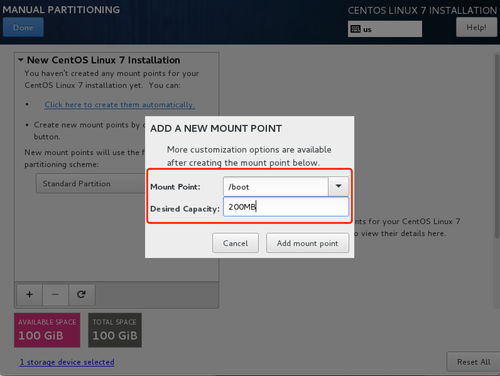Click the Available Space 100 GiB box
Image resolution: width=500 pixels, height=376 pixels.
pyautogui.click(x=47, y=330)
